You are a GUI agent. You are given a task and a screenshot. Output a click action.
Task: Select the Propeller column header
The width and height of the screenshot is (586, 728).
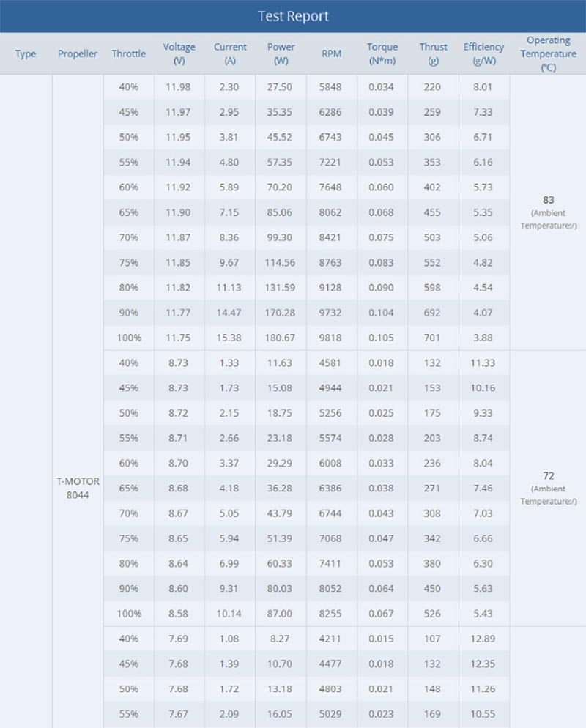[x=78, y=53]
